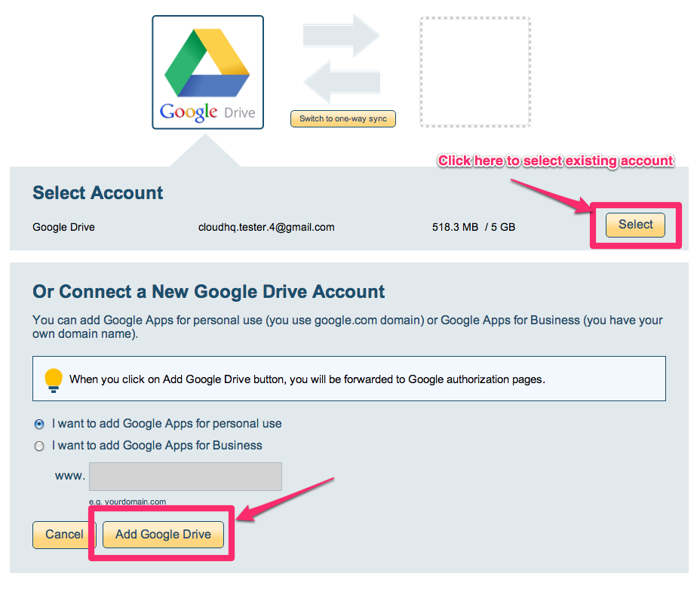Click Select for cloudhq.tester.4@gmail.com account

click(x=635, y=225)
